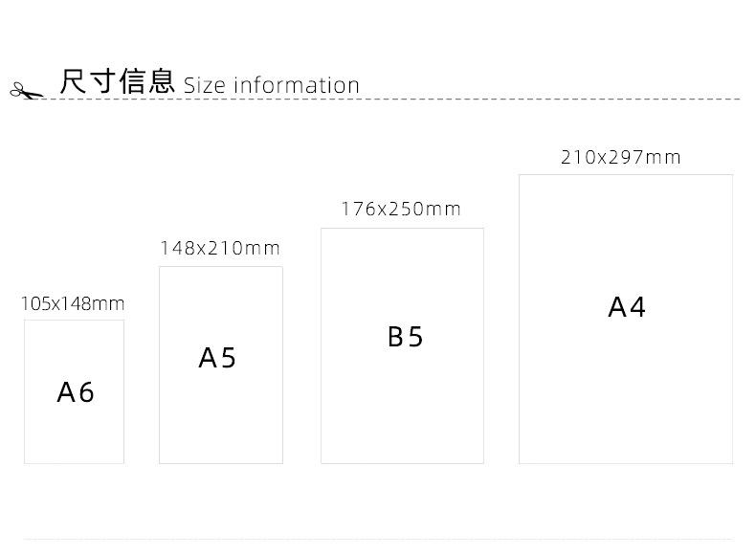This screenshot has height=555, width=756.
Task: Click the 148x210mm dimension label
Action: click(x=220, y=249)
